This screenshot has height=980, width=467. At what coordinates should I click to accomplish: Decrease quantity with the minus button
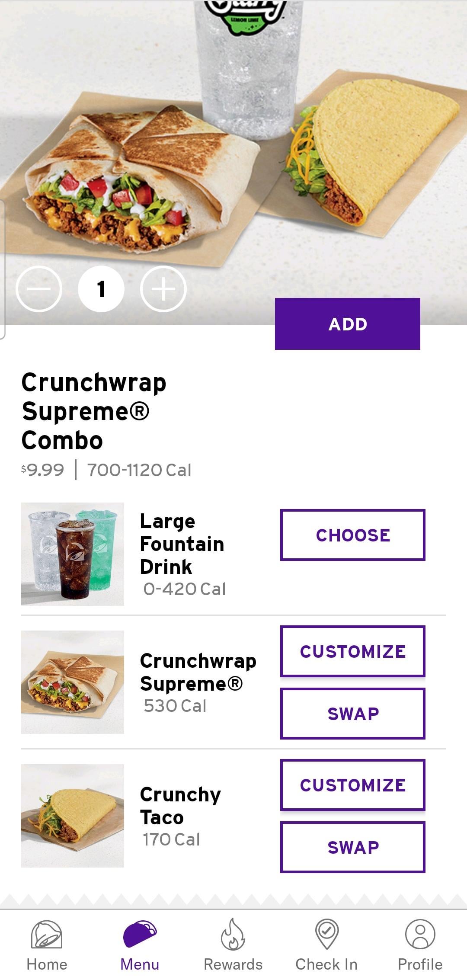39,289
